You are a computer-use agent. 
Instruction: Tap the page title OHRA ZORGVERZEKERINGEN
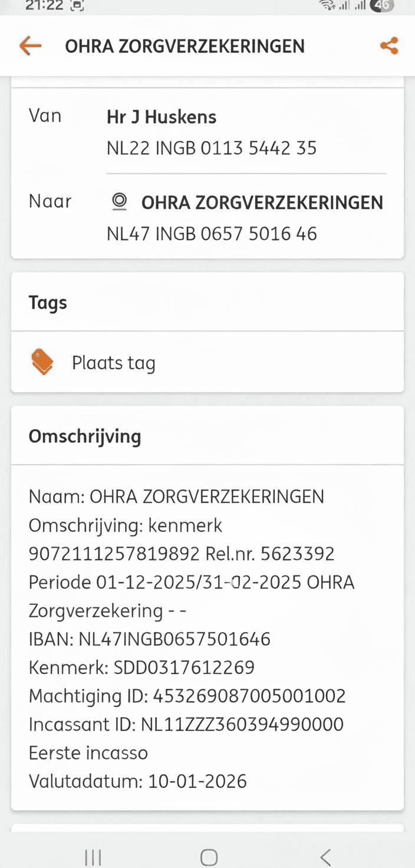click(x=185, y=46)
